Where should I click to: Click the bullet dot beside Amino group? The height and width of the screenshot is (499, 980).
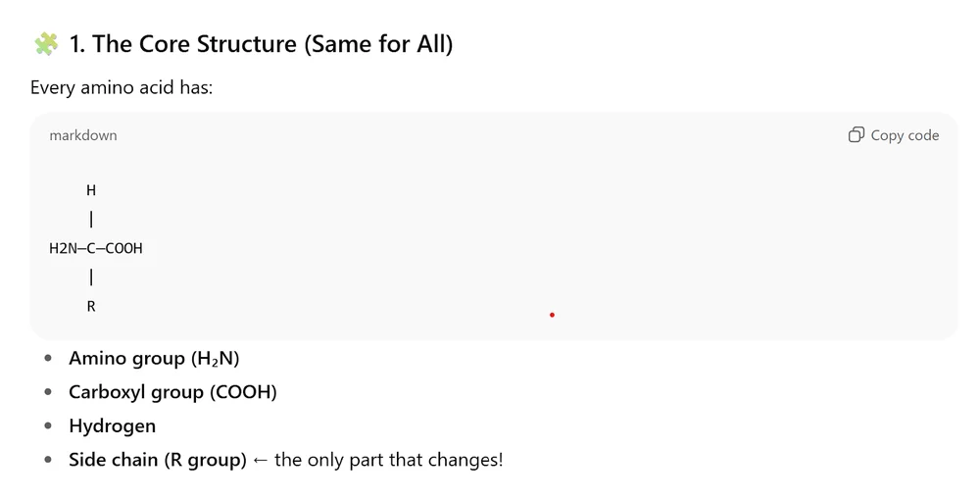[x=49, y=359]
